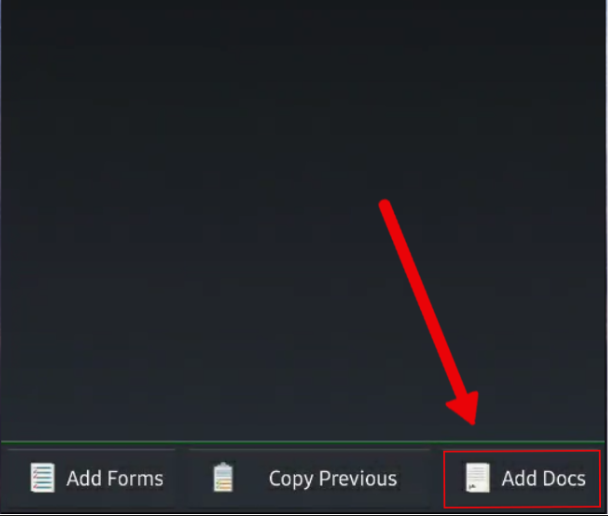Choose the "Copy Previous" text label

click(333, 479)
